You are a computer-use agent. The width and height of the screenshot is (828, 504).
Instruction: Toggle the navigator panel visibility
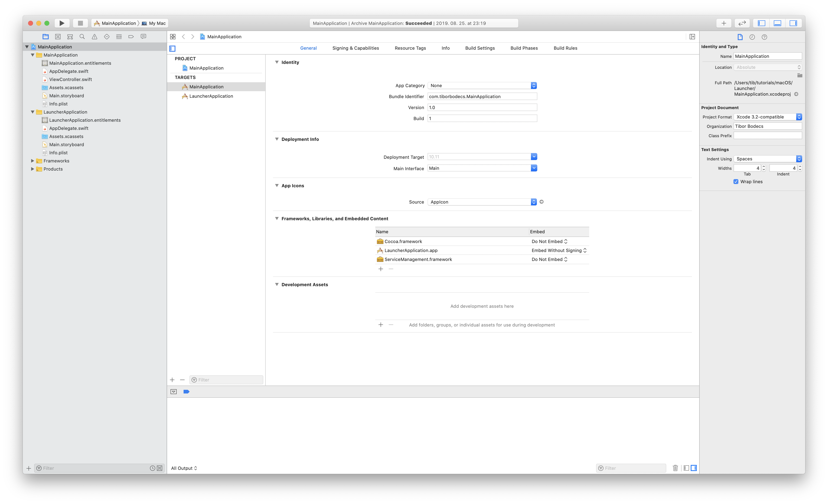[x=761, y=23]
